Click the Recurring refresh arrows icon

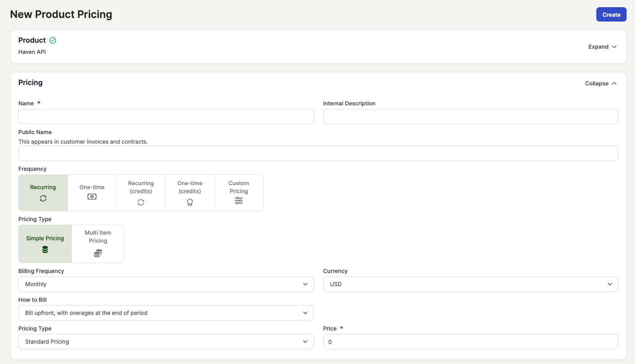[43, 198]
